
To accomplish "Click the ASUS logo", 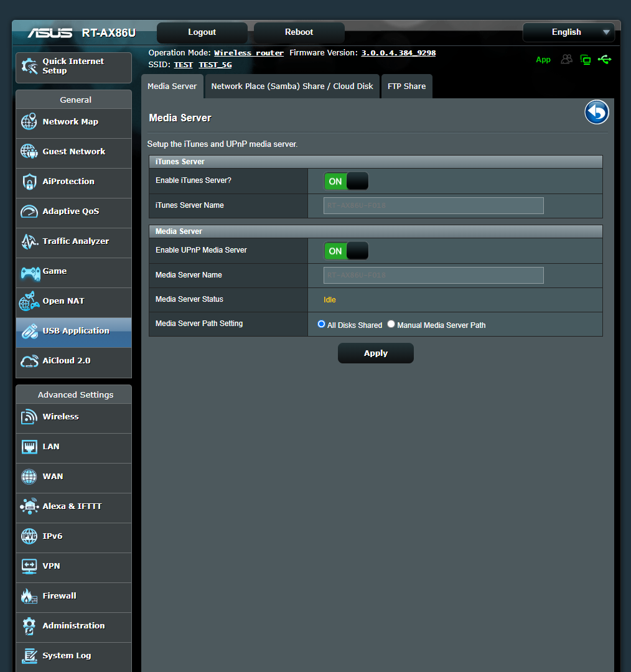I will 50,33.
